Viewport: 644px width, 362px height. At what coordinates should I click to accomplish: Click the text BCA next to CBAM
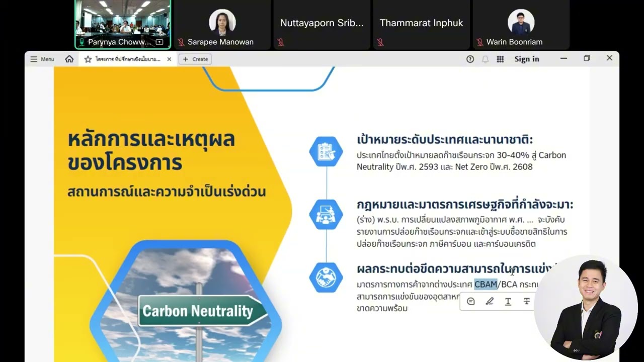(509, 284)
